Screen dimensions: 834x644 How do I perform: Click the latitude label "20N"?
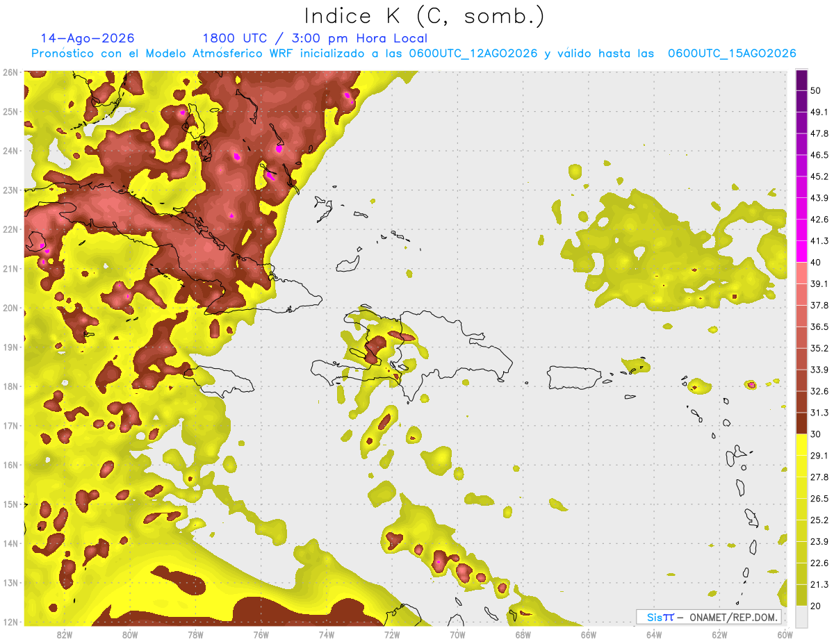(x=10, y=308)
